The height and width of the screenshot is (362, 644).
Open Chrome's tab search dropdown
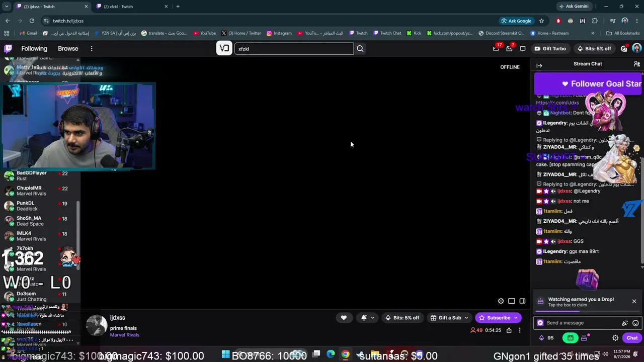pos(7,7)
